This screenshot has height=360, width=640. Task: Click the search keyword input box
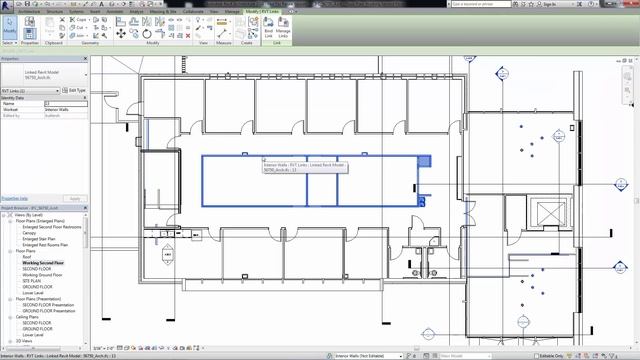click(x=481, y=4)
